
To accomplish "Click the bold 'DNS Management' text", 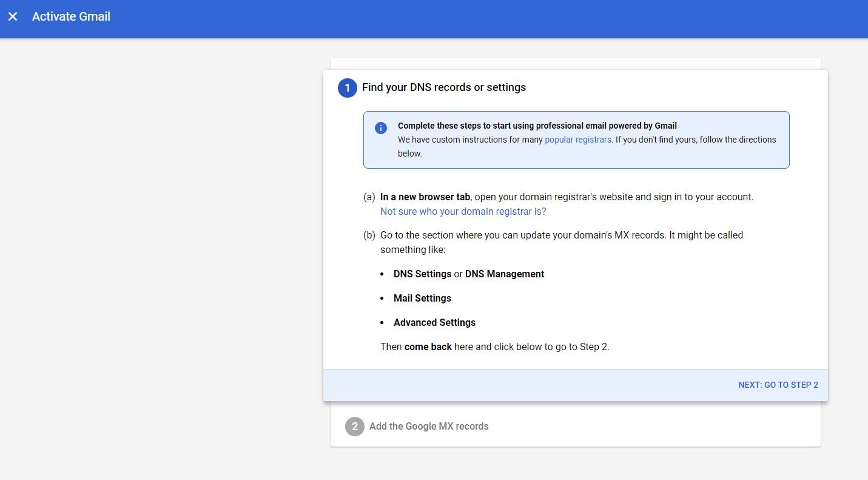I will [x=504, y=274].
